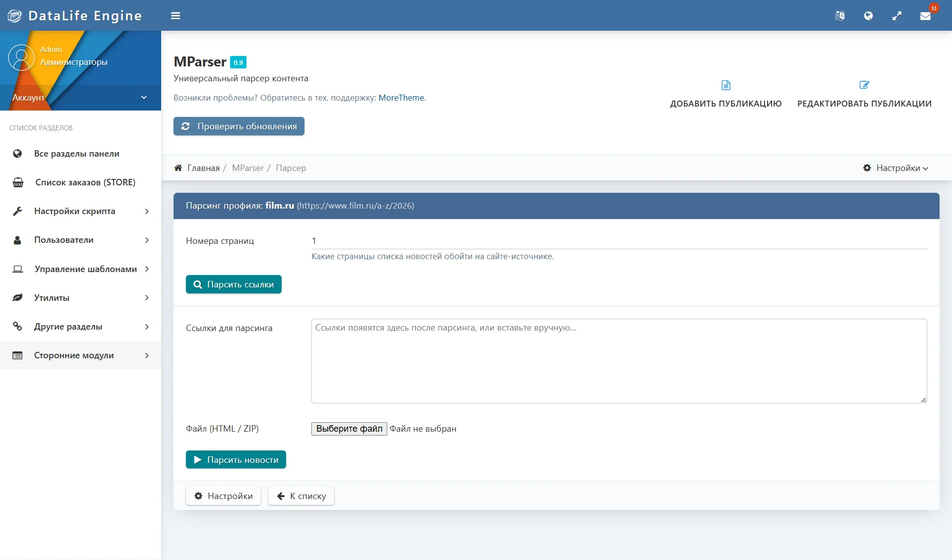Click Парсить ссылки button
The height and width of the screenshot is (560, 952).
[x=234, y=284]
